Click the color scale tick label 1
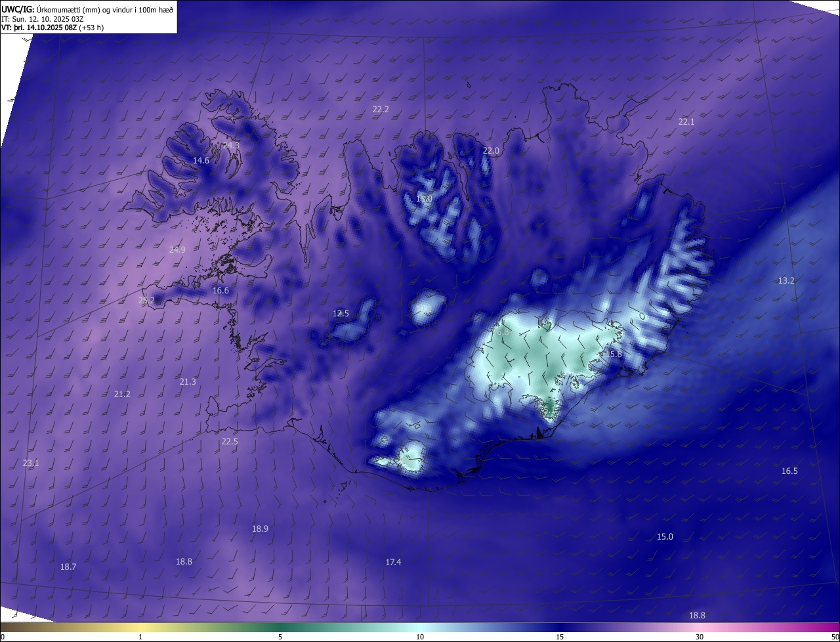 coord(140,637)
